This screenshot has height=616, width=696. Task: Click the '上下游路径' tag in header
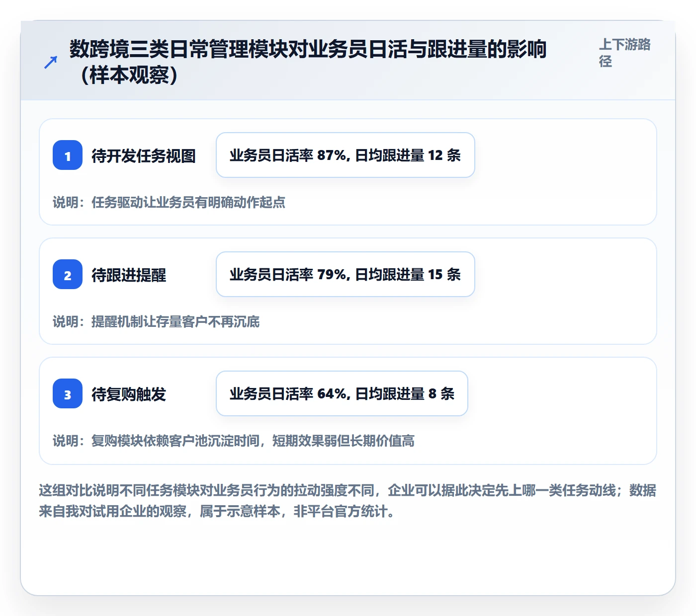pos(625,53)
